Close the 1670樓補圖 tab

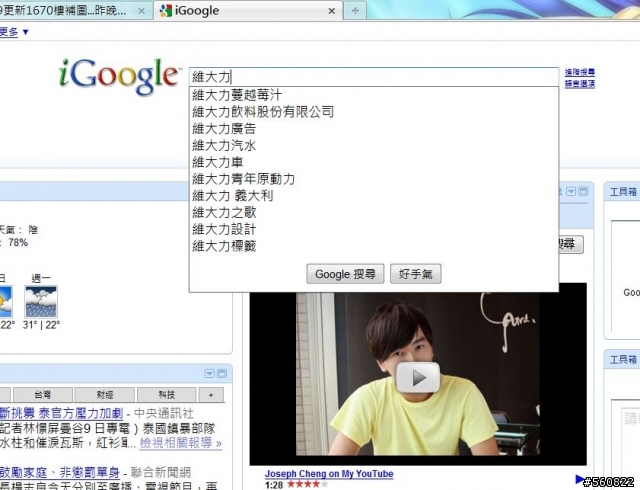(141, 11)
